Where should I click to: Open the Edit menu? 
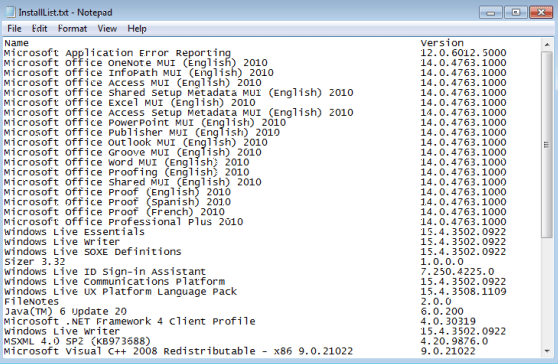click(x=39, y=28)
